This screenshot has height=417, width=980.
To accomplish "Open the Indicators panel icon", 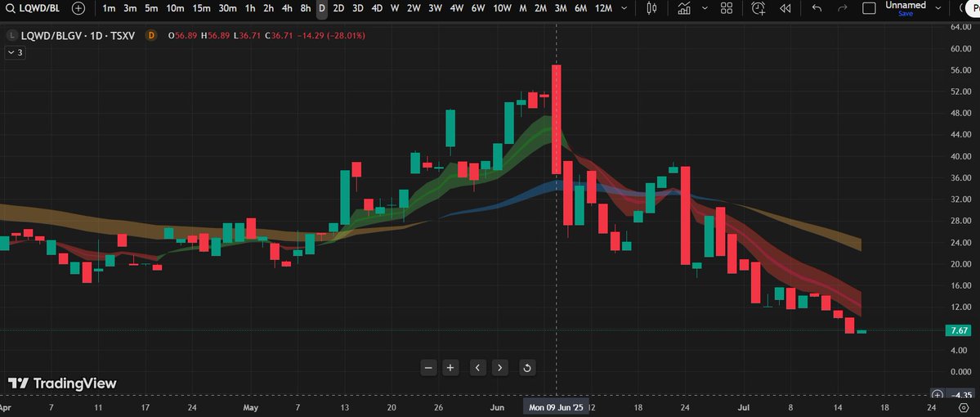I will point(684,8).
